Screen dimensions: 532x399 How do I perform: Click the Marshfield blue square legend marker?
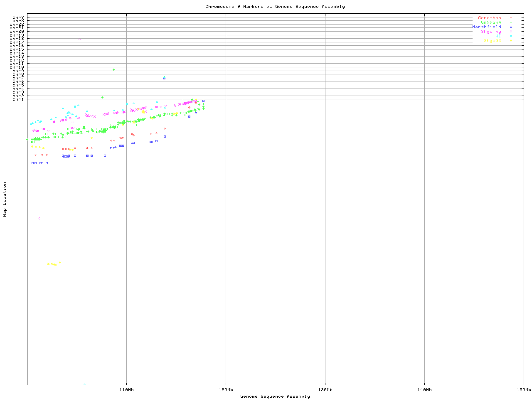point(511,27)
